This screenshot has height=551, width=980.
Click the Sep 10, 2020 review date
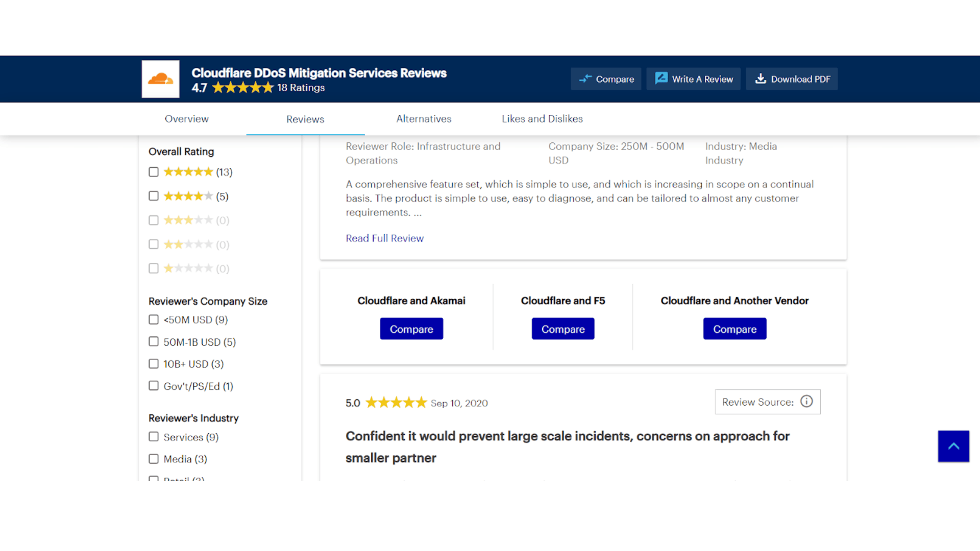click(x=459, y=403)
